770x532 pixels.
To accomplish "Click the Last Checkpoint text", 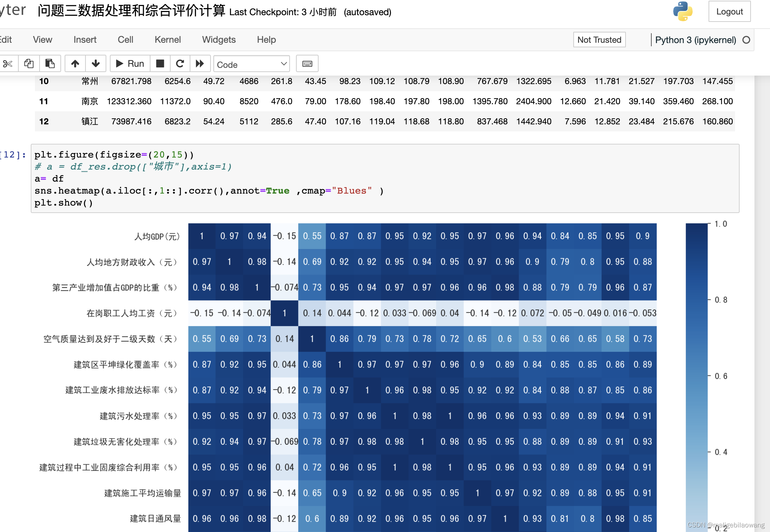I will tap(283, 12).
